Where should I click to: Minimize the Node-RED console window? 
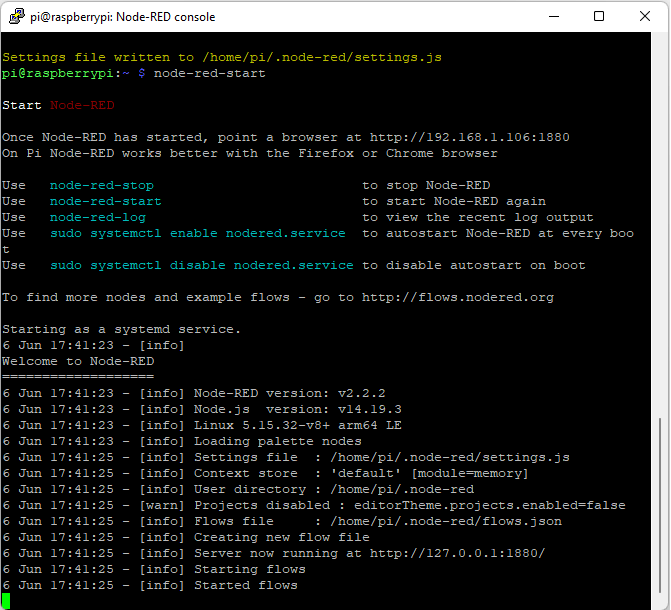[554, 17]
